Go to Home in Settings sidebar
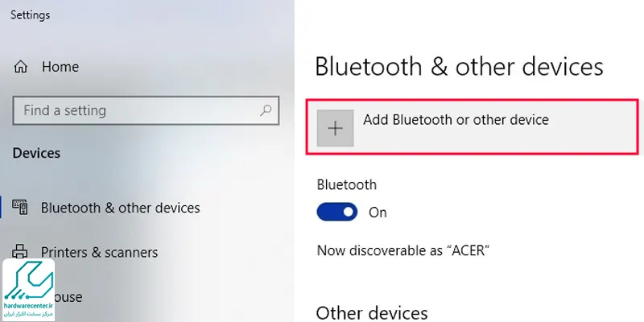Viewport: 644px width, 322px height. pyautogui.click(x=60, y=67)
